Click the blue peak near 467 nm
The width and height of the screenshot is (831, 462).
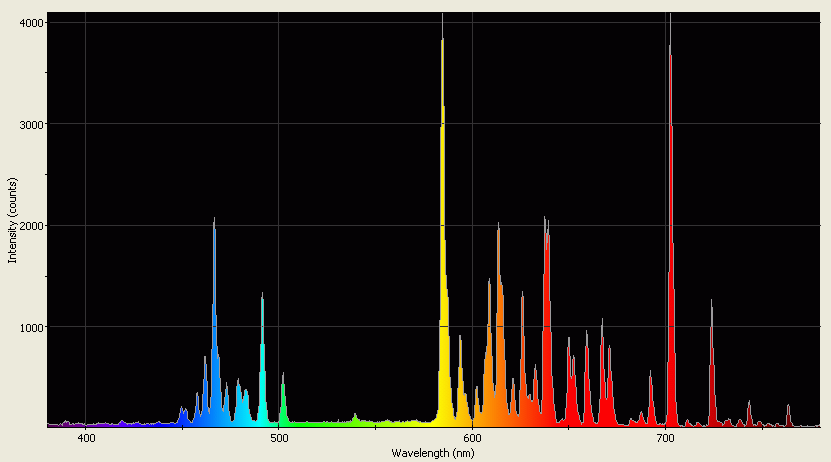(x=215, y=323)
